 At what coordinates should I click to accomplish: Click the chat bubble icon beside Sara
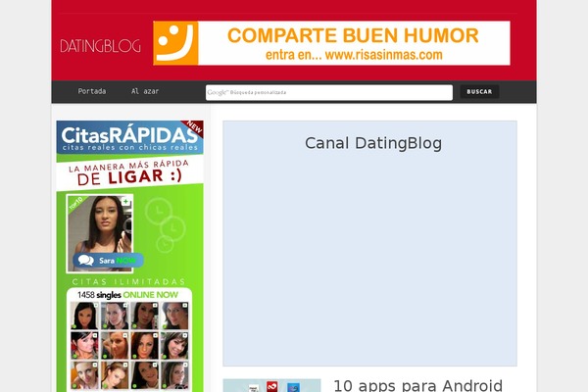click(x=86, y=260)
